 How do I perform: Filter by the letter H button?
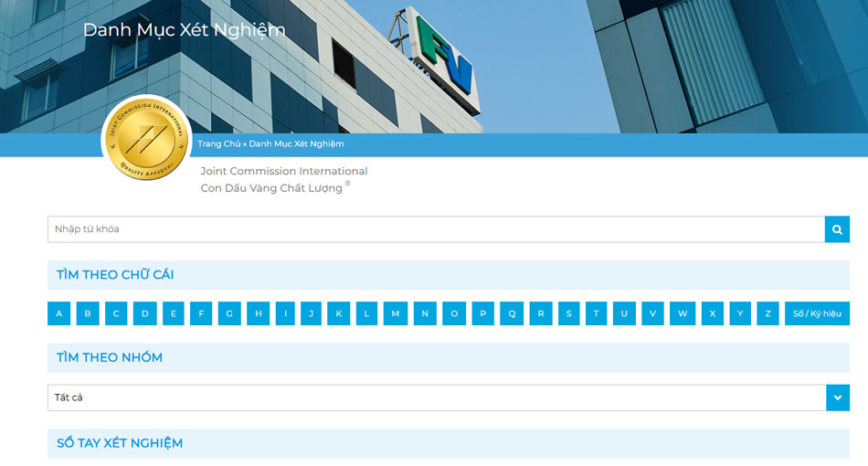pos(259,313)
